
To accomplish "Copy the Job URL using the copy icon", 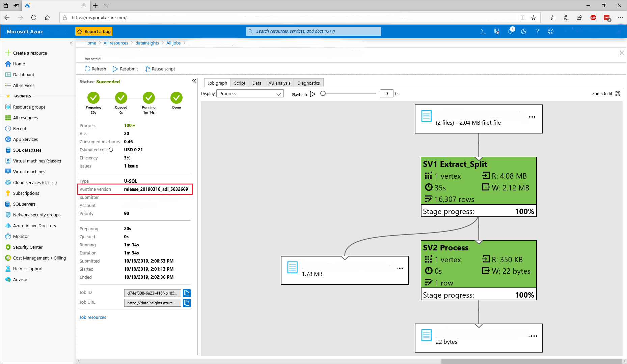I will pos(187,303).
